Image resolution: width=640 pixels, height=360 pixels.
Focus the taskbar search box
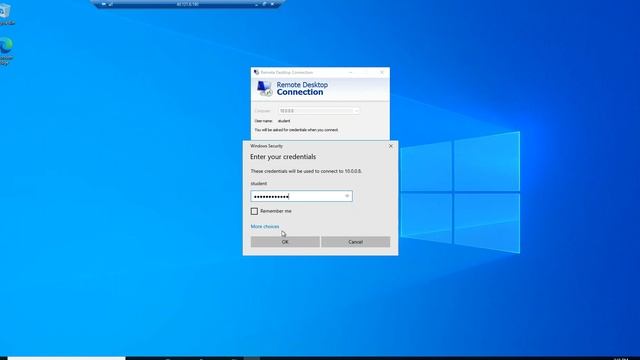[67, 358]
